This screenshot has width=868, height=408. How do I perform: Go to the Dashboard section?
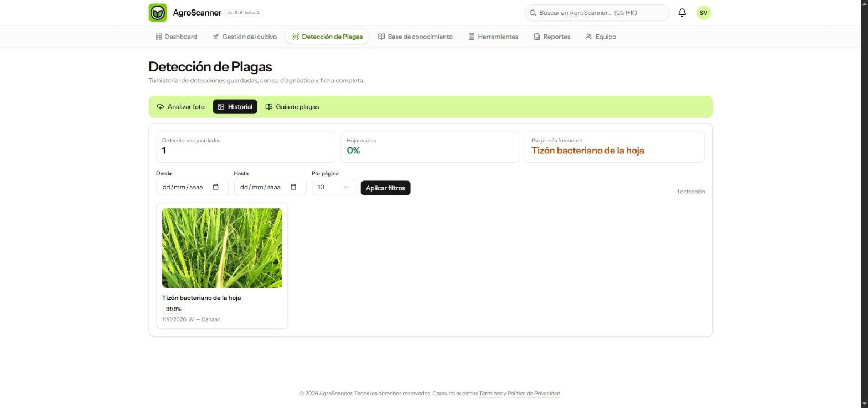pyautogui.click(x=176, y=37)
